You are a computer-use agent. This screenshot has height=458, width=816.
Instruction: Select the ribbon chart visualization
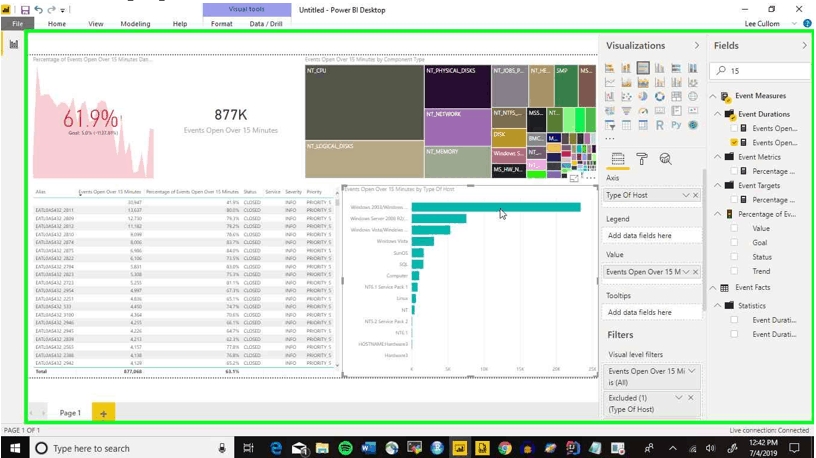[693, 82]
